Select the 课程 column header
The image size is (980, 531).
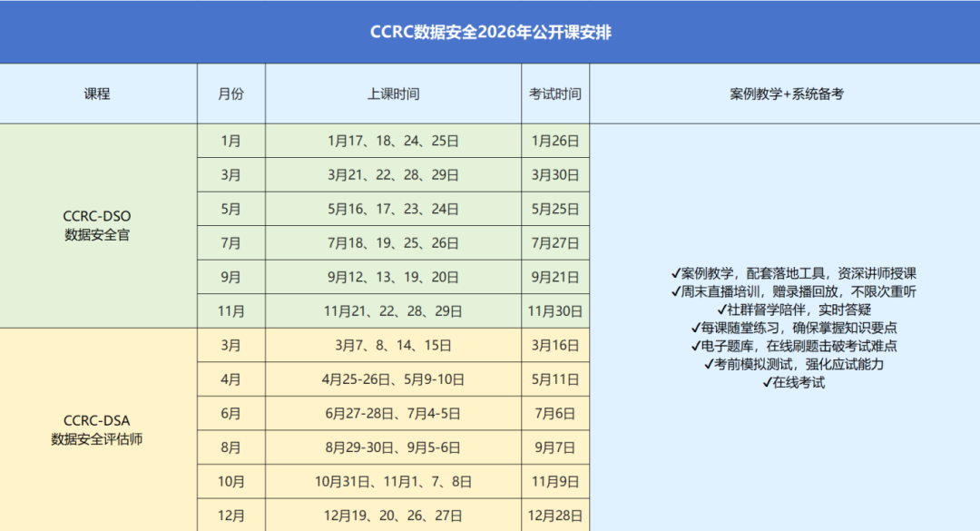click(98, 93)
